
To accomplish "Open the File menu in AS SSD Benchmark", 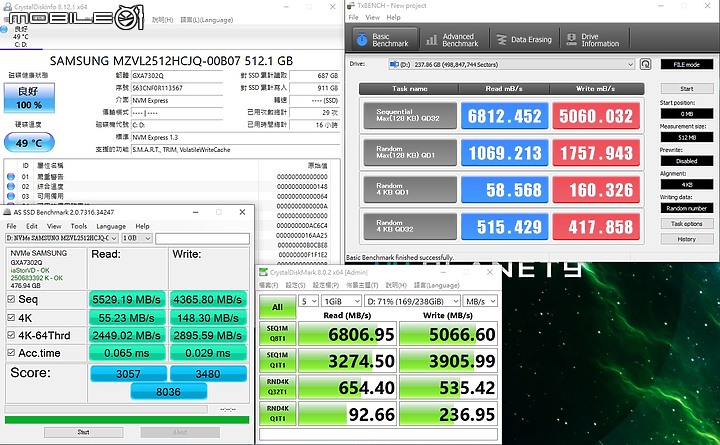I will point(11,226).
